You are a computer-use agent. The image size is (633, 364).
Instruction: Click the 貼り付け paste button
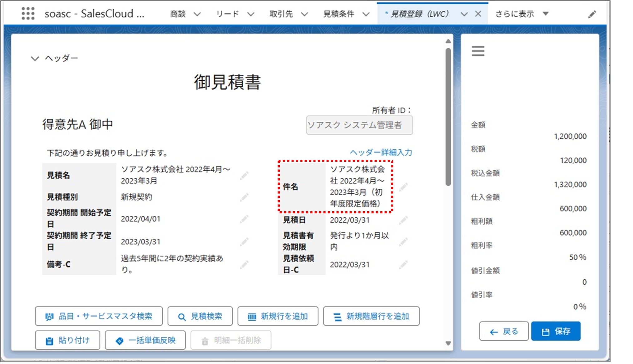tap(67, 340)
